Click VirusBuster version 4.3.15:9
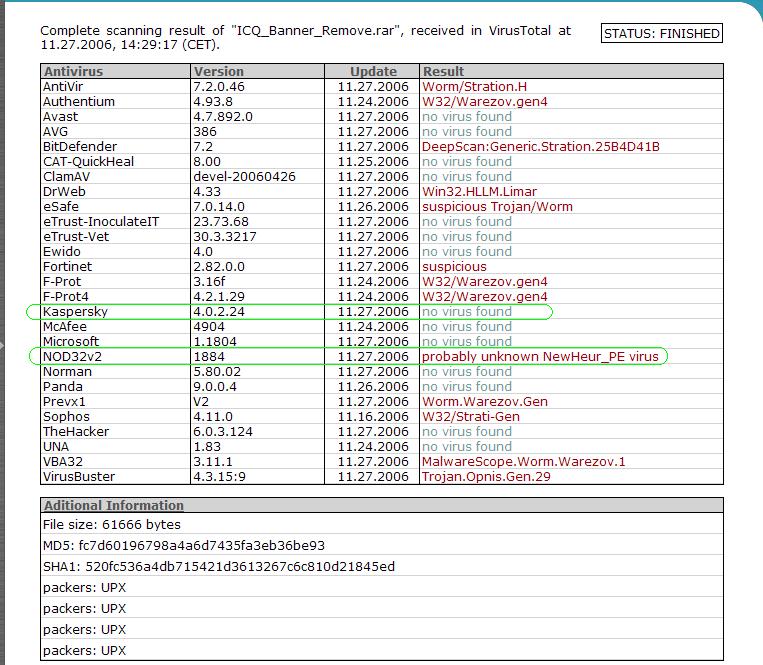Viewport: 763px width, 665px height. pyautogui.click(x=219, y=477)
